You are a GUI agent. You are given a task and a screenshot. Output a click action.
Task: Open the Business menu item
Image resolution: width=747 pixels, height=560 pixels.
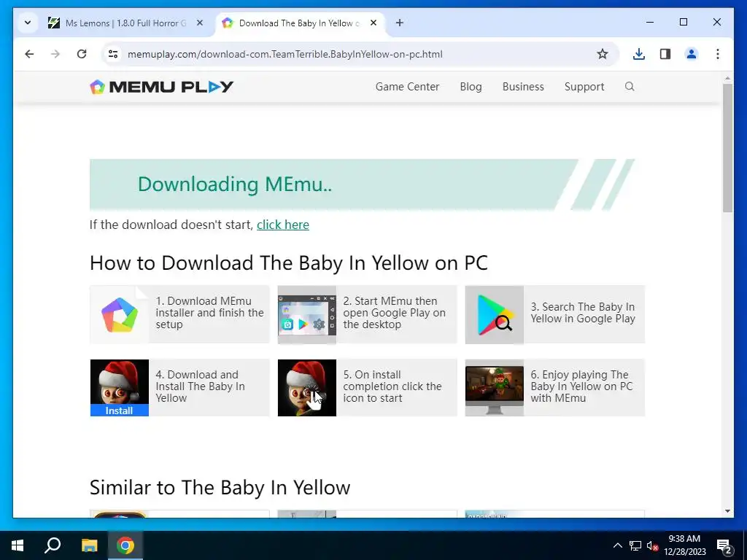tap(523, 87)
